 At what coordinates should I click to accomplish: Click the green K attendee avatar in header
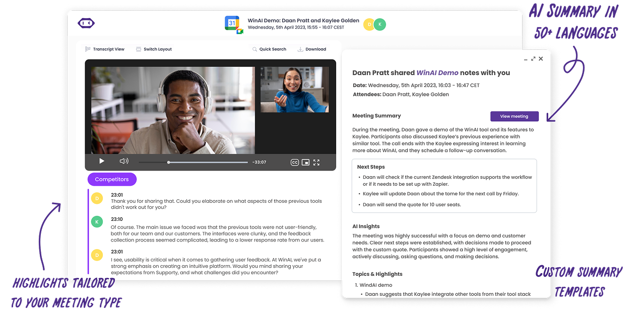(x=380, y=24)
